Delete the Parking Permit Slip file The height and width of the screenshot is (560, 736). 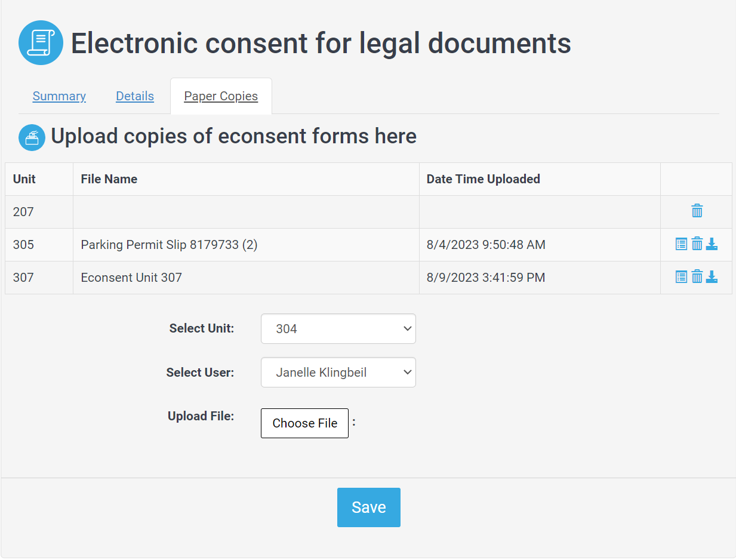coord(697,244)
